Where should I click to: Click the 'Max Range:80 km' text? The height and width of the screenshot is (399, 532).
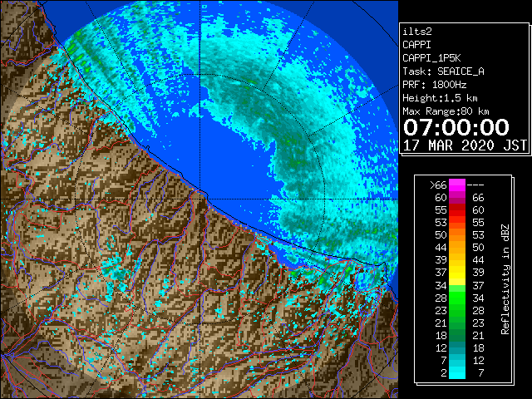446,111
